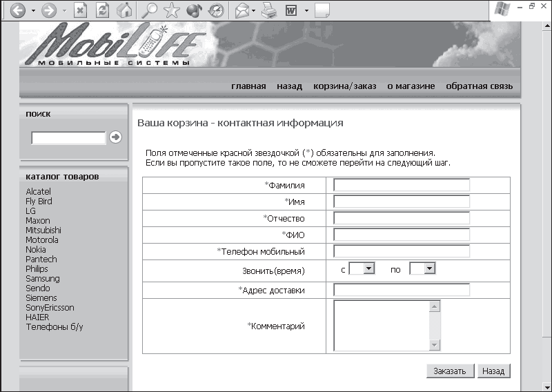Open the Nokia catalog link
This screenshot has width=552, height=392.
pos(36,250)
